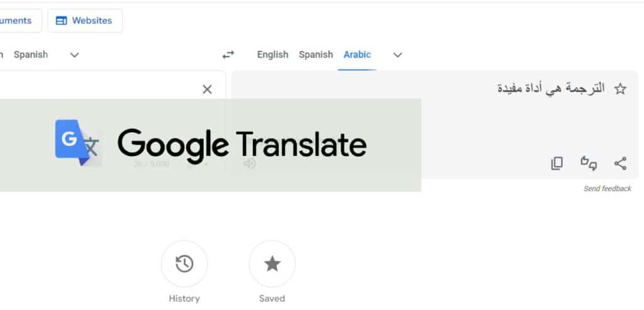This screenshot has width=644, height=310.
Task: Rate this translation with thumbs icon
Action: [x=589, y=163]
